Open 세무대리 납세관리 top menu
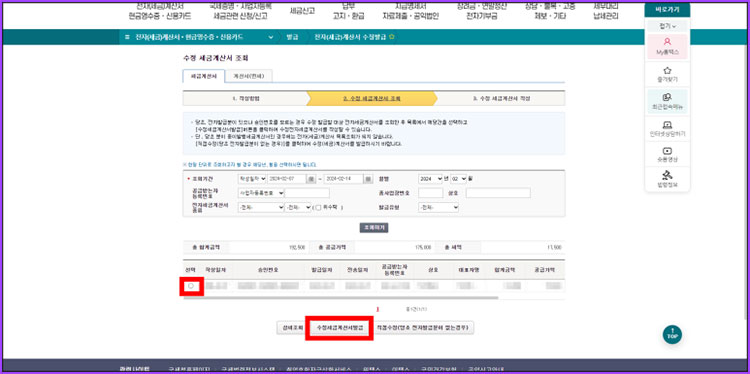 coord(606,11)
